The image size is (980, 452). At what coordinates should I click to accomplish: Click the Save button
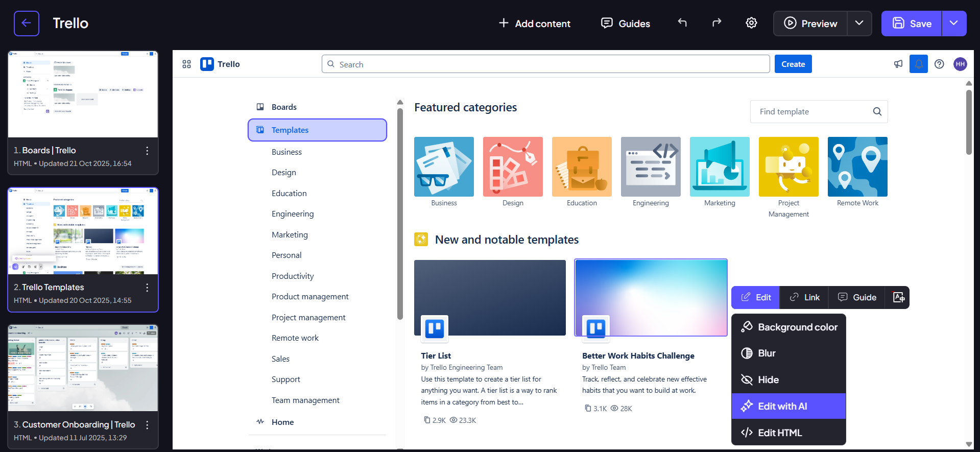pyautogui.click(x=912, y=23)
